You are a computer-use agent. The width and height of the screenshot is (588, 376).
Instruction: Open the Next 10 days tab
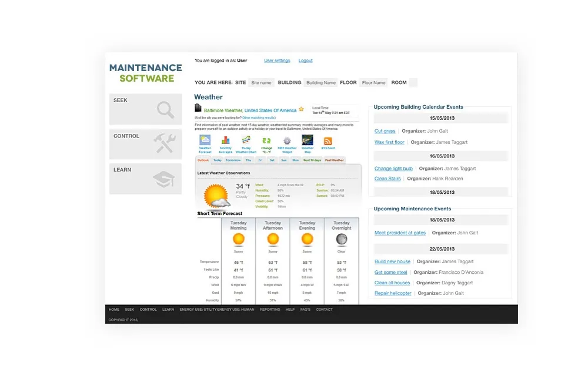pos(312,160)
